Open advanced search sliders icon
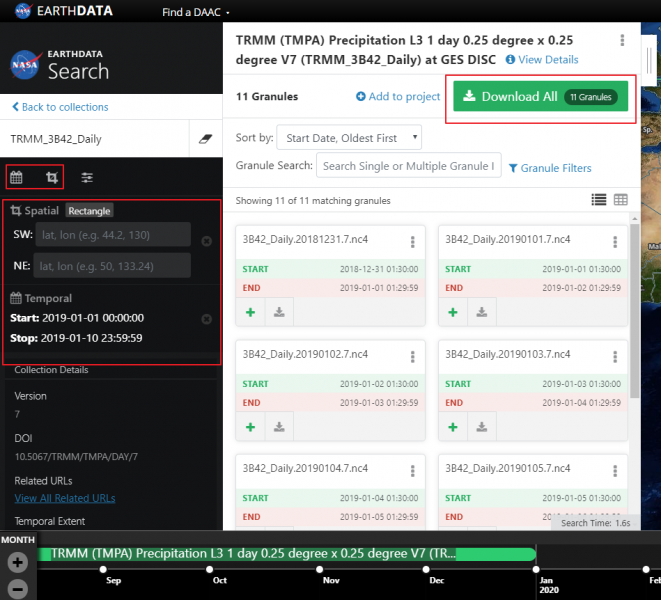Image resolution: width=661 pixels, height=600 pixels. pyautogui.click(x=87, y=177)
